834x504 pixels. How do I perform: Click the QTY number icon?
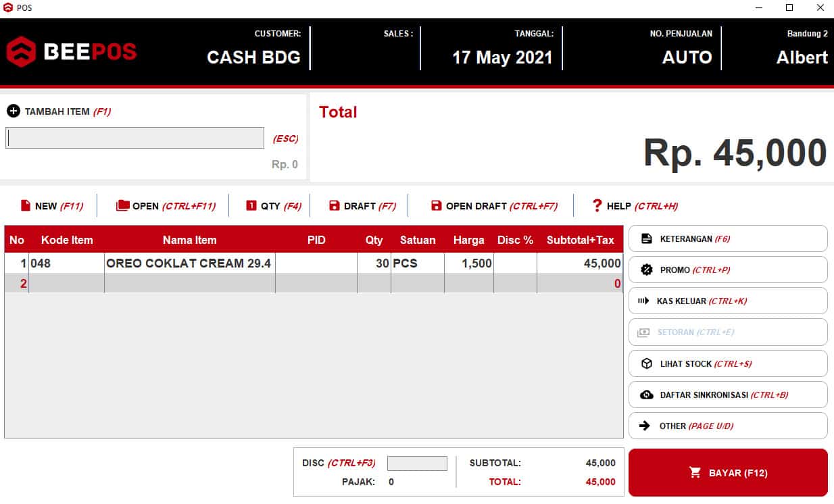coord(251,205)
